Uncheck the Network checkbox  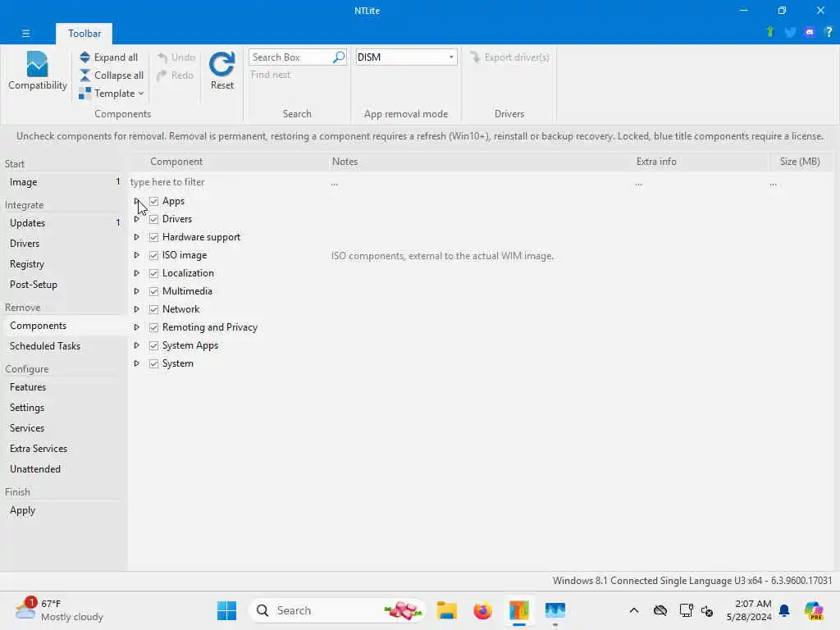153,309
